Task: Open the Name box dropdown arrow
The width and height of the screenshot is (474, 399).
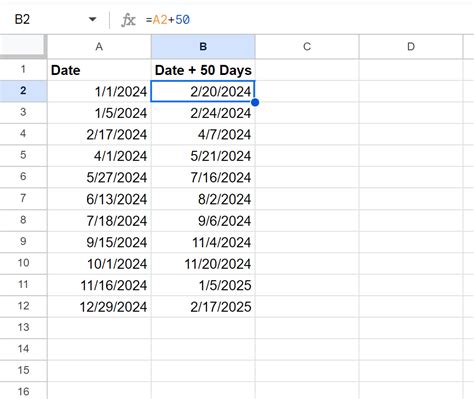Action: pyautogui.click(x=92, y=19)
